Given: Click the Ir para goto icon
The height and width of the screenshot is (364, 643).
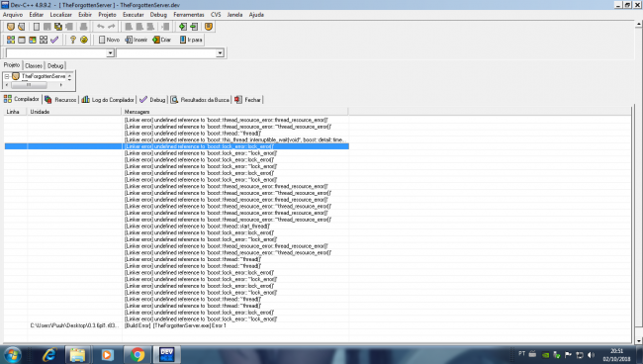Looking at the screenshot, I should point(191,40).
